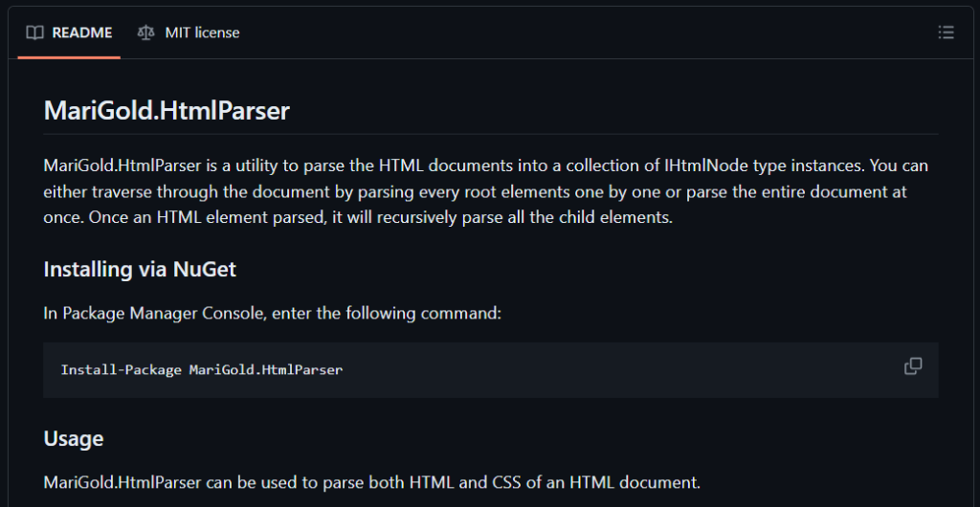Viewport: 980px width, 507px height.
Task: Click the book icon beside README
Action: tap(34, 33)
